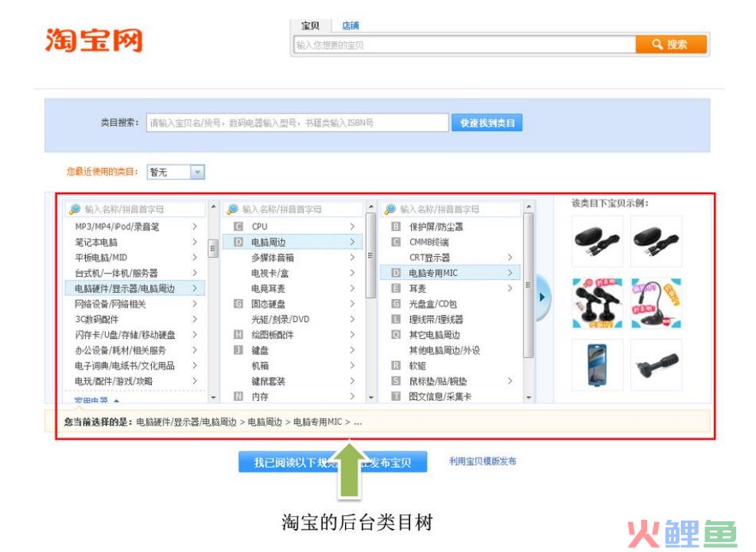Click third column scrollbar up arrow
The height and width of the screenshot is (552, 756).
pos(528,206)
